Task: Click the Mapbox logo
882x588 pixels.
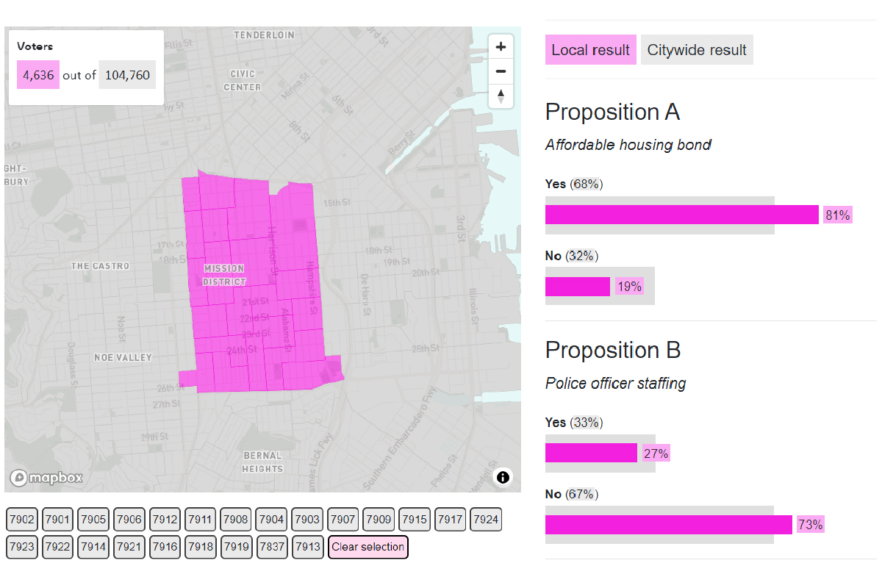Action: [x=46, y=477]
